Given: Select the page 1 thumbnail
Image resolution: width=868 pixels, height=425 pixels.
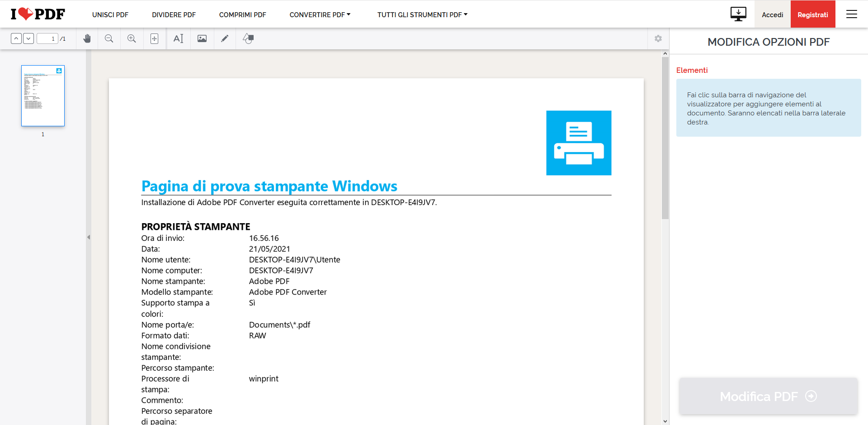Looking at the screenshot, I should tap(42, 96).
